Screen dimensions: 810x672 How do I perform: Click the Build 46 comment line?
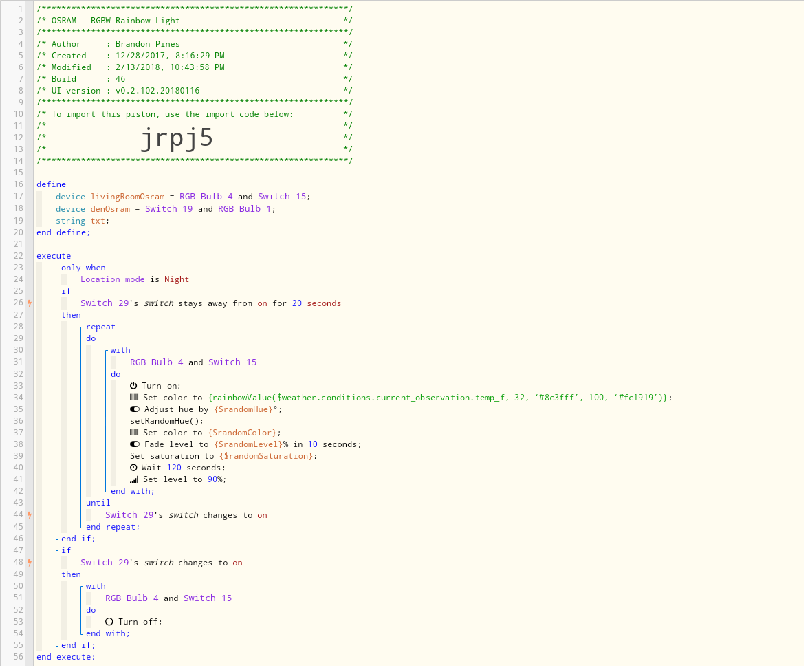tap(194, 80)
